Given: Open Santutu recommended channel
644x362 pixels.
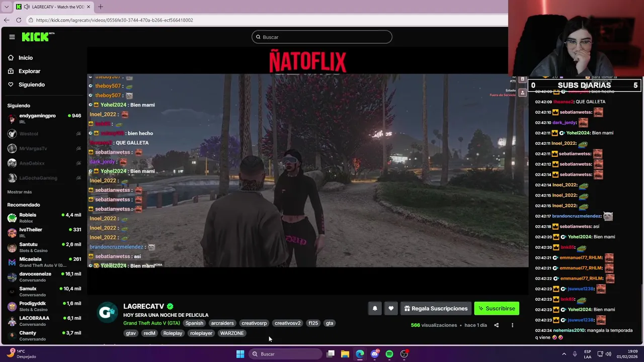Looking at the screenshot, I should (44, 247).
